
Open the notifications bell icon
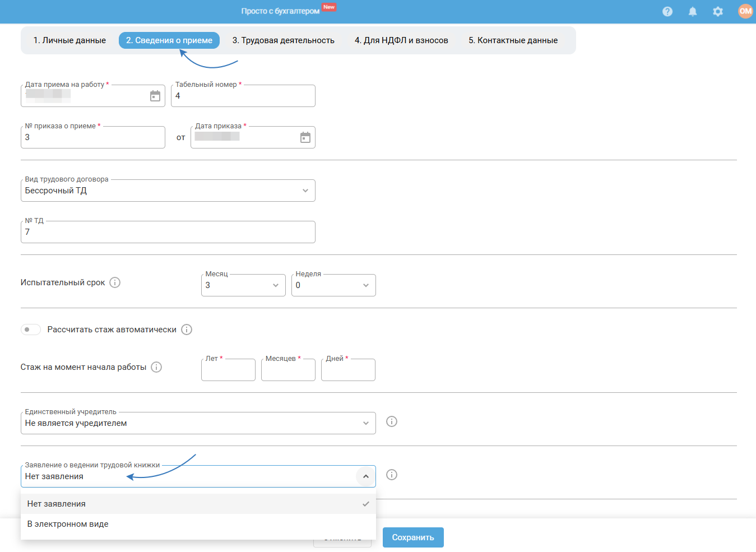pyautogui.click(x=693, y=11)
